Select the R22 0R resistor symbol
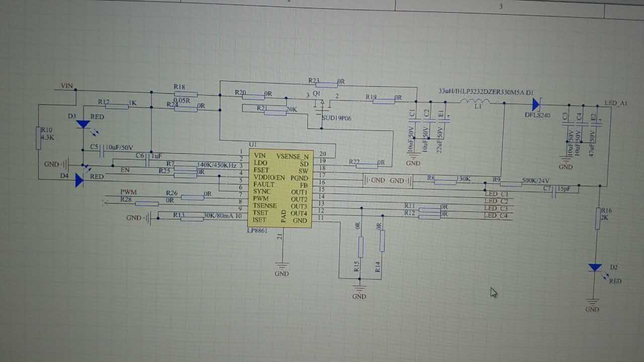The width and height of the screenshot is (644, 362). pyautogui.click(x=367, y=165)
